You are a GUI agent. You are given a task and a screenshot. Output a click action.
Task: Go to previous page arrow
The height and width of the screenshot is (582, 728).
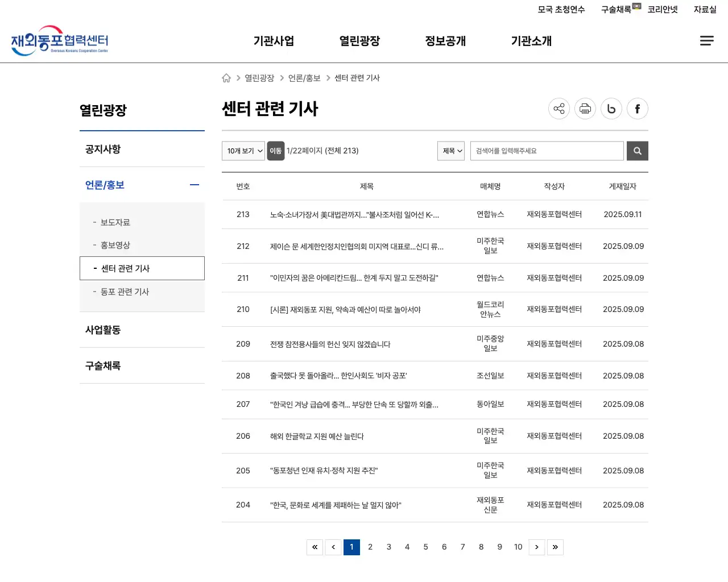point(333,547)
